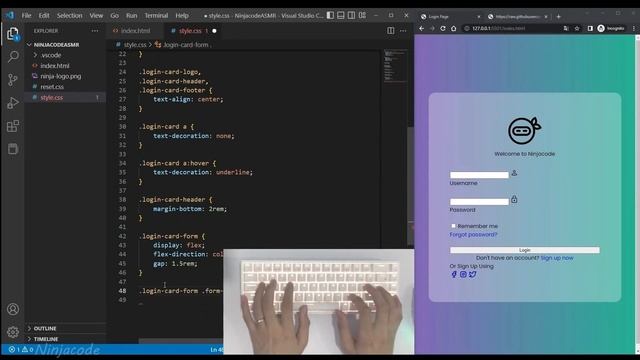Open the File menu
Screen dimensions: 640x360
point(27,16)
